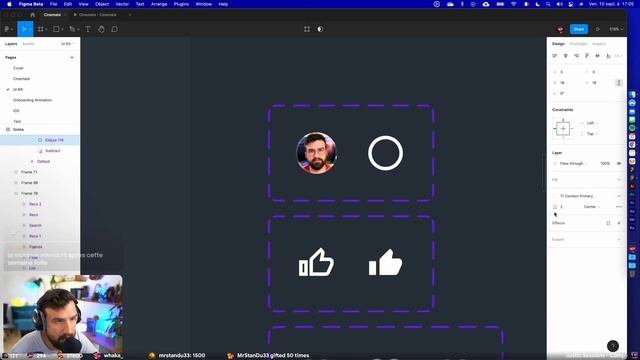Select the Onboarding Animation page
The width and height of the screenshot is (640, 360).
pyautogui.click(x=33, y=100)
